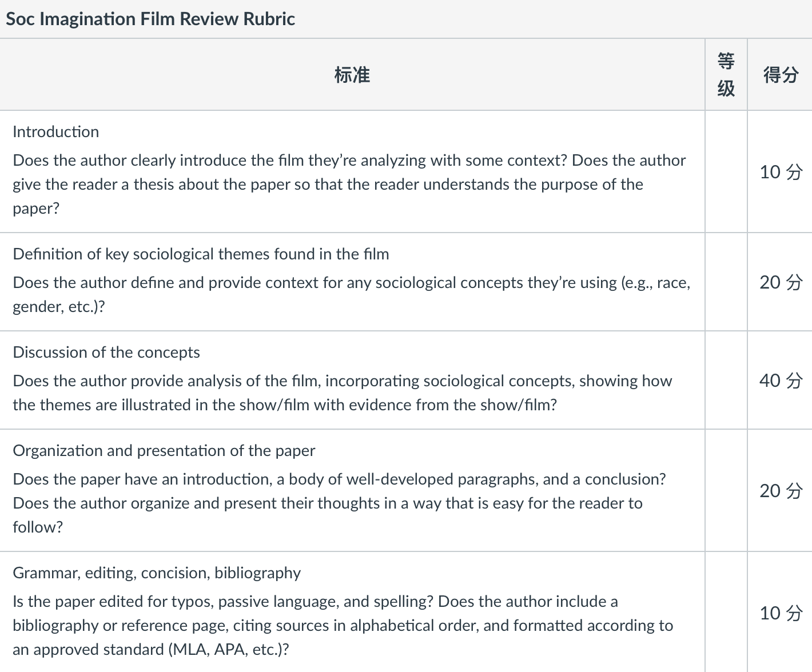Click the analysis of the film description

[x=343, y=393]
